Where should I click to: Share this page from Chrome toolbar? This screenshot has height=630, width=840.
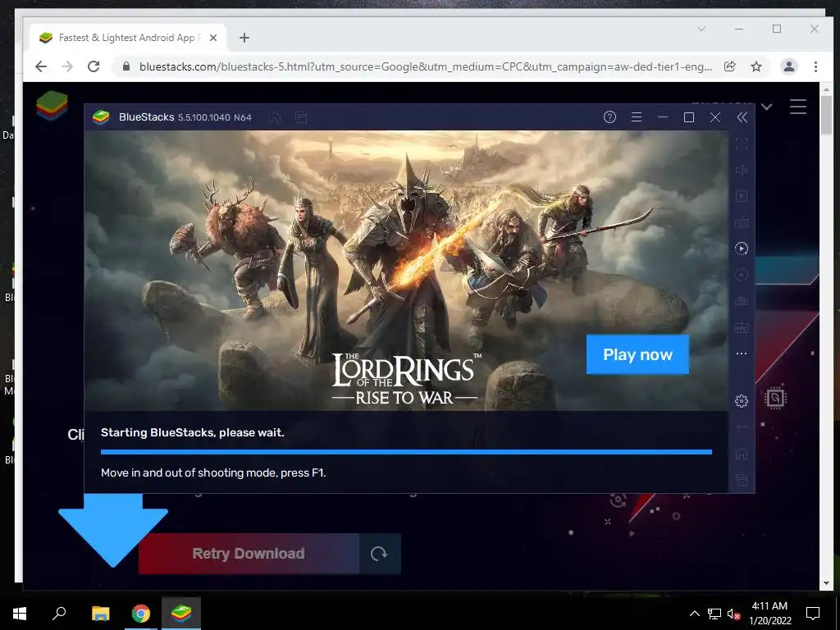pos(729,66)
